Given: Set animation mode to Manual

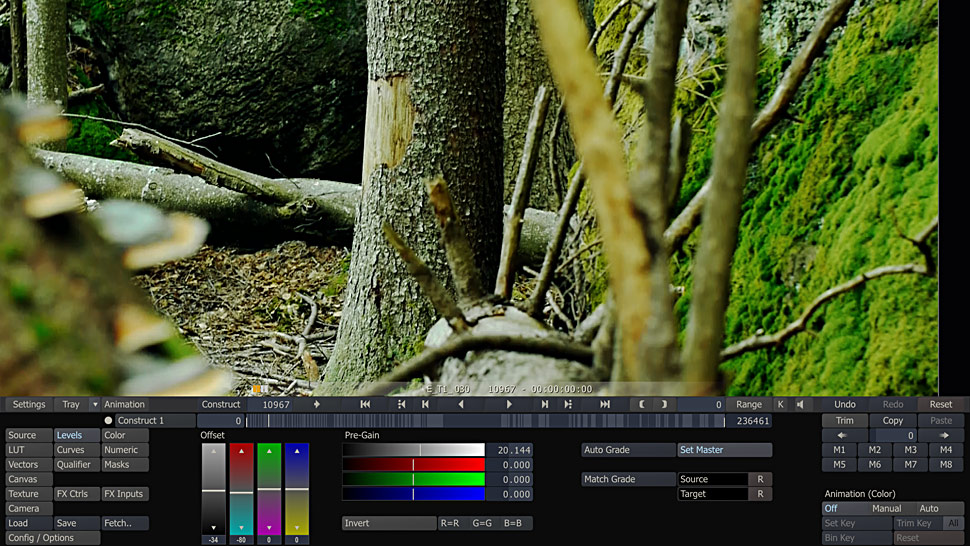Looking at the screenshot, I should [886, 509].
